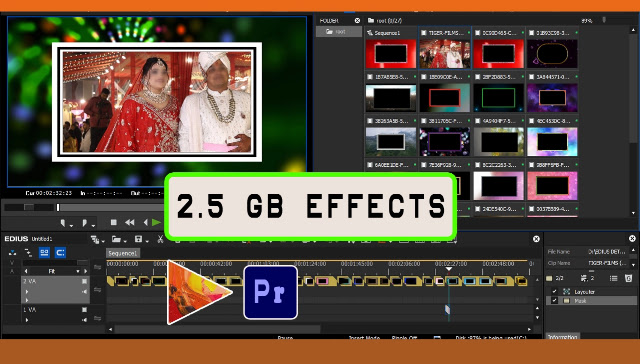
Task: Open the Fit timescale dropdown
Action: pos(78,271)
